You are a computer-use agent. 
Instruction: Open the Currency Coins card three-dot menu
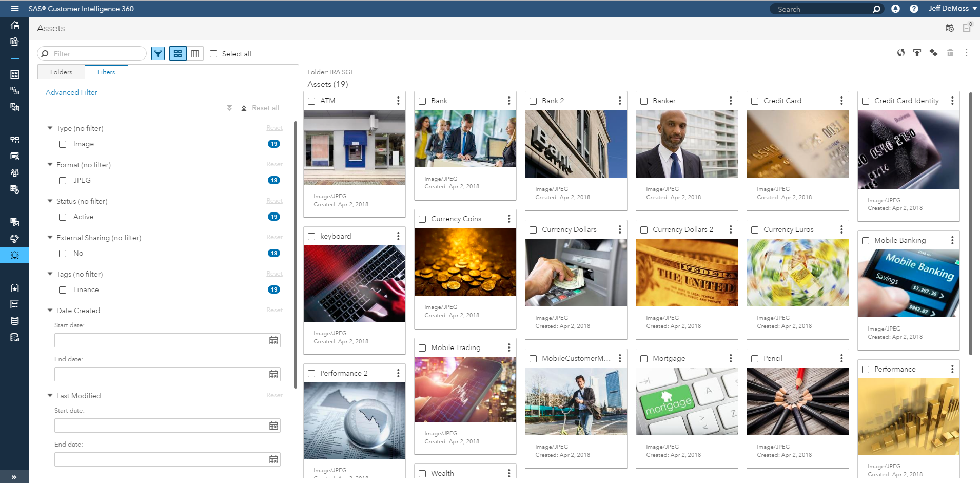509,219
